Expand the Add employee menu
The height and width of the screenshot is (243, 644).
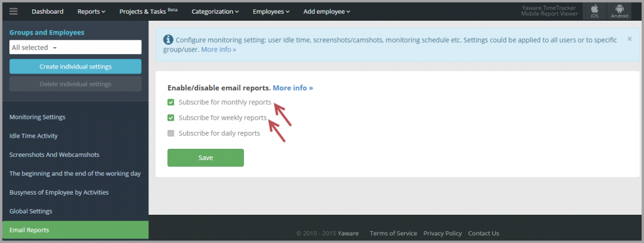tap(326, 11)
